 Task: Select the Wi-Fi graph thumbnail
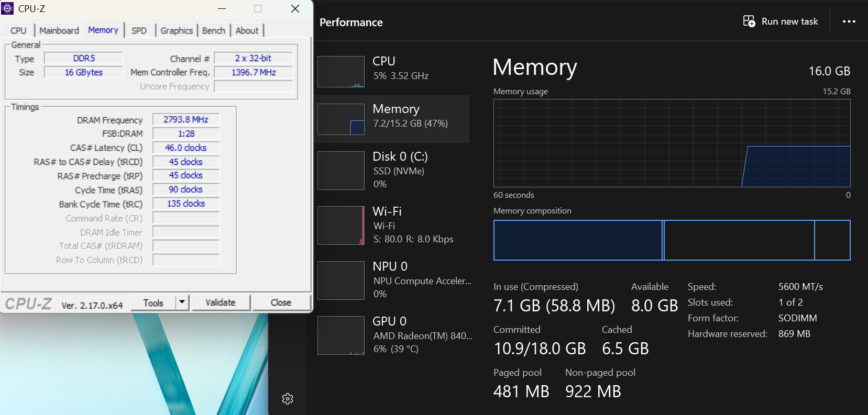pyautogui.click(x=341, y=226)
